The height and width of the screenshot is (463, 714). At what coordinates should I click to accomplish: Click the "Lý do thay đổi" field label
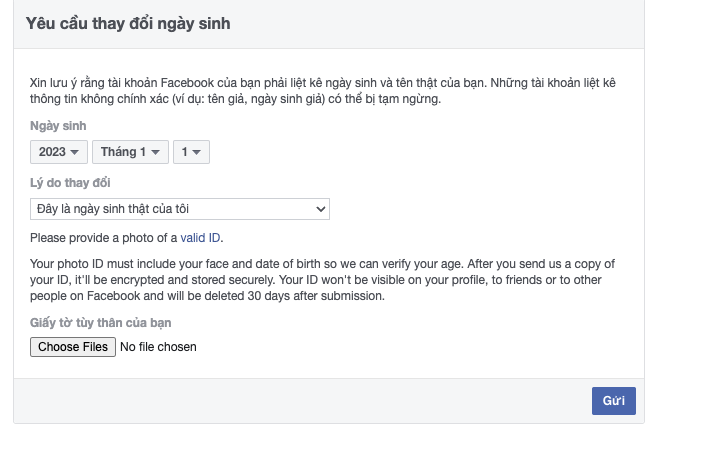[70, 183]
